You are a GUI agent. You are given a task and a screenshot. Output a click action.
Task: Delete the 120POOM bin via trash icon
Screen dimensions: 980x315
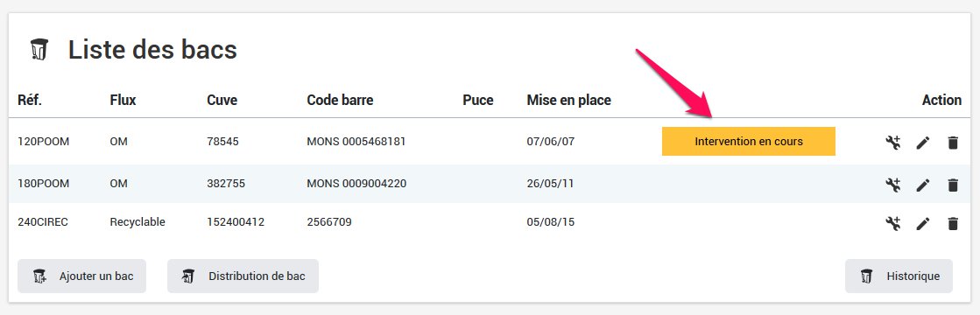[953, 143]
